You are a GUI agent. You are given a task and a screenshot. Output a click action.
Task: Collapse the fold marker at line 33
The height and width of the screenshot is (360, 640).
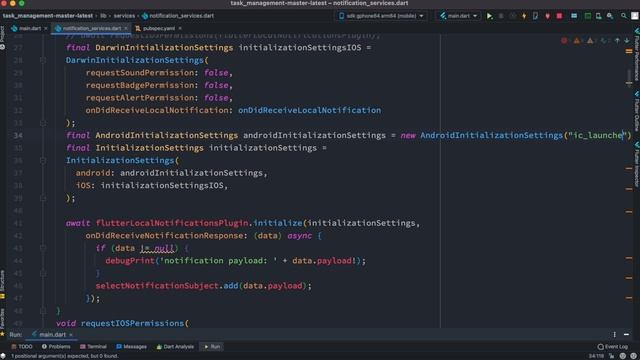click(43, 123)
